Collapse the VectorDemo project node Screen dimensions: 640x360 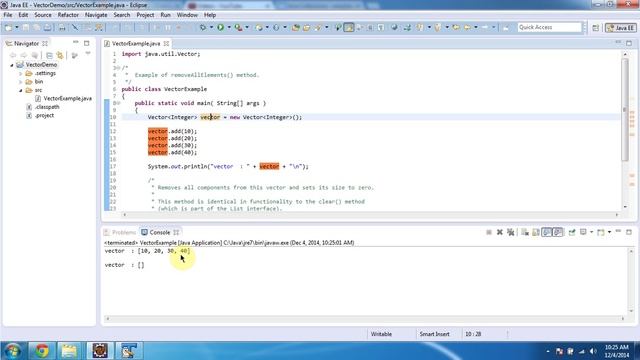coord(12,65)
